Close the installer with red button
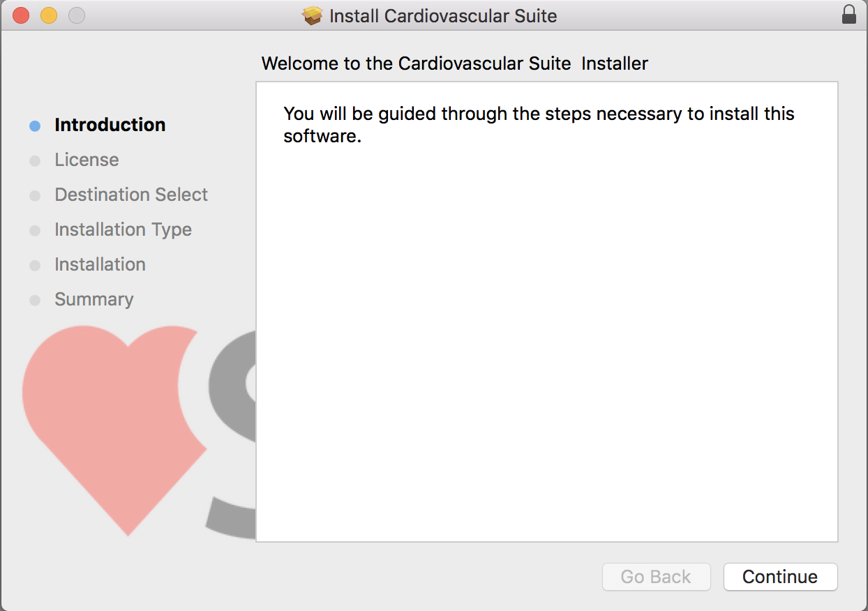The width and height of the screenshot is (868, 611). 21,15
